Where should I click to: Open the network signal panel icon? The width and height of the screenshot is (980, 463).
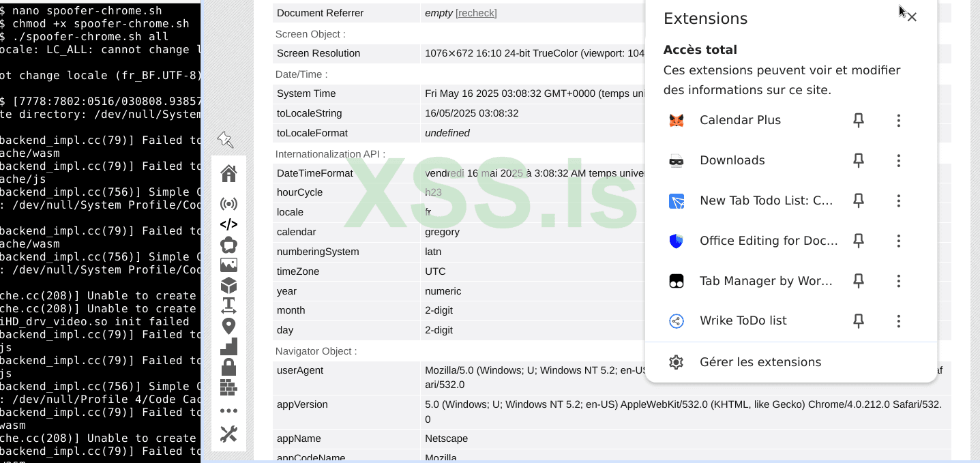(228, 203)
